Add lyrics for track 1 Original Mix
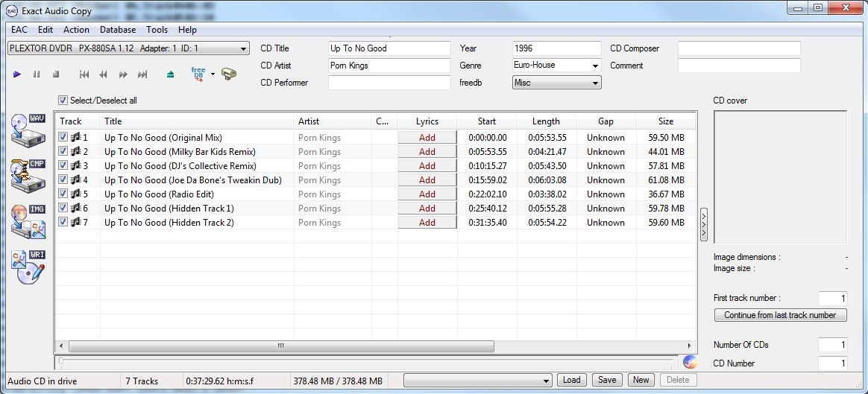This screenshot has width=868, height=394. pyautogui.click(x=427, y=138)
